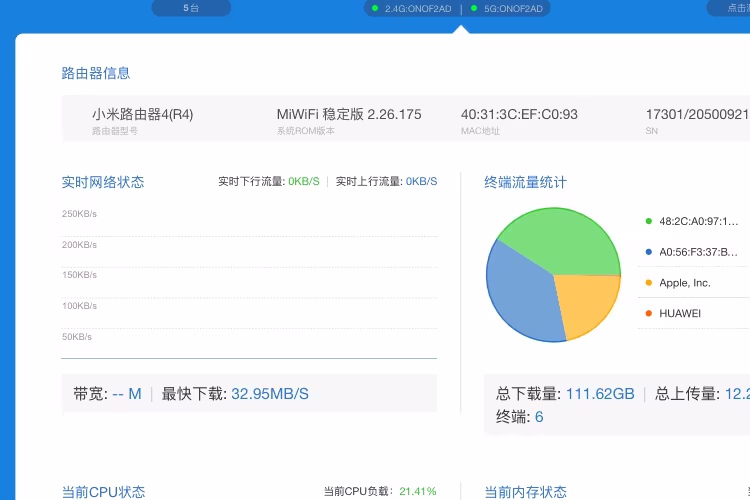Image resolution: width=750 pixels, height=500 pixels.
Task: Select the HUAWEI legend entry
Action: pos(680,313)
